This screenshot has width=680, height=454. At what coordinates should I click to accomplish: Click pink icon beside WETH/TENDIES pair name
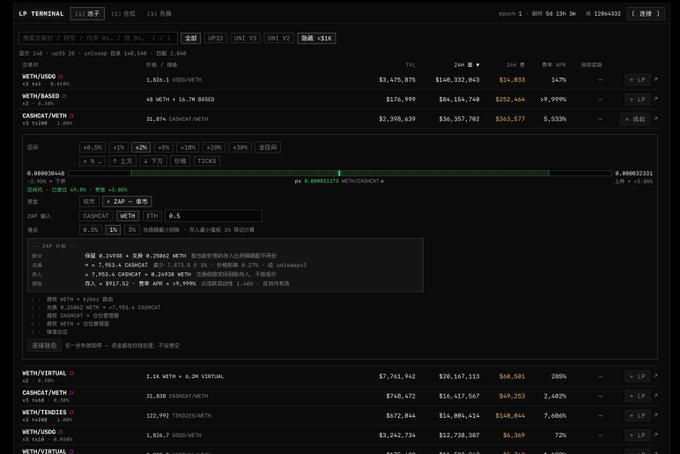pyautogui.click(x=72, y=412)
